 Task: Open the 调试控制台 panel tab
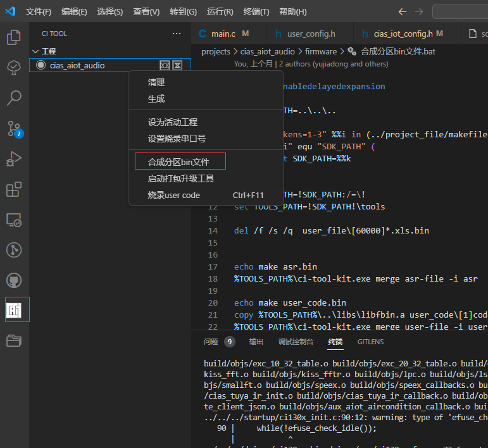296,342
